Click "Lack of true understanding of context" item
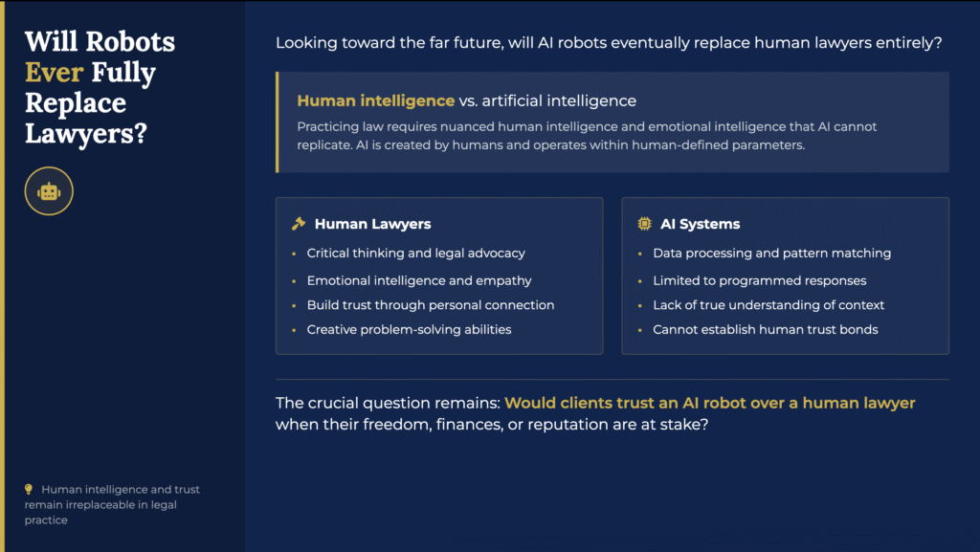The width and height of the screenshot is (980, 552). (768, 305)
